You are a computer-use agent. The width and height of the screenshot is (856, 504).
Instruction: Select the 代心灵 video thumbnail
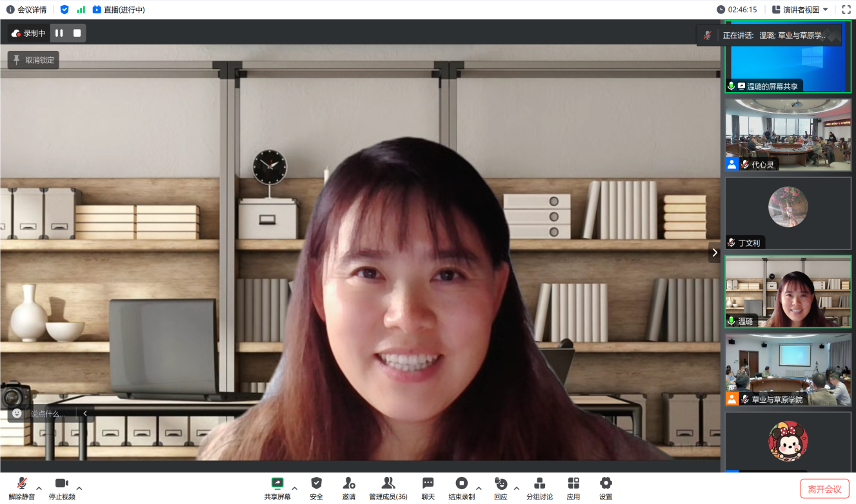[788, 135]
